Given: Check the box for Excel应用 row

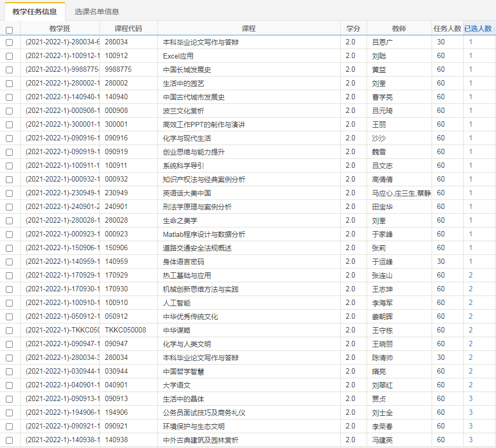Looking at the screenshot, I should click(x=9, y=56).
